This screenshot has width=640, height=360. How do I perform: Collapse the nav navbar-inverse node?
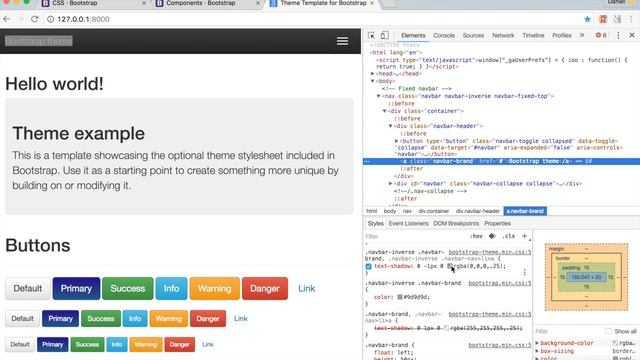tap(378, 96)
